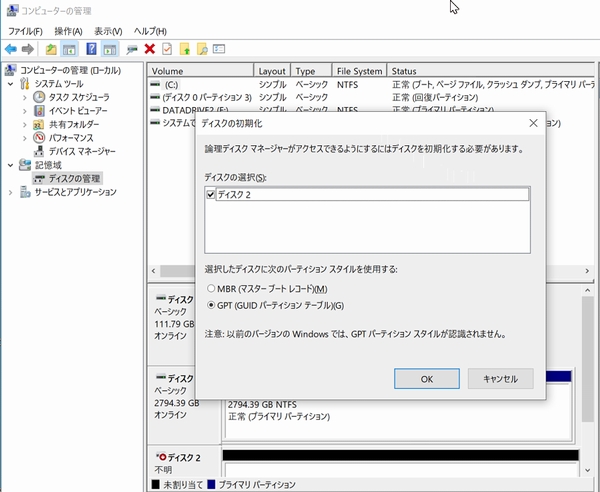Sort by the Layout column header
The height and width of the screenshot is (492, 600).
pyautogui.click(x=272, y=71)
